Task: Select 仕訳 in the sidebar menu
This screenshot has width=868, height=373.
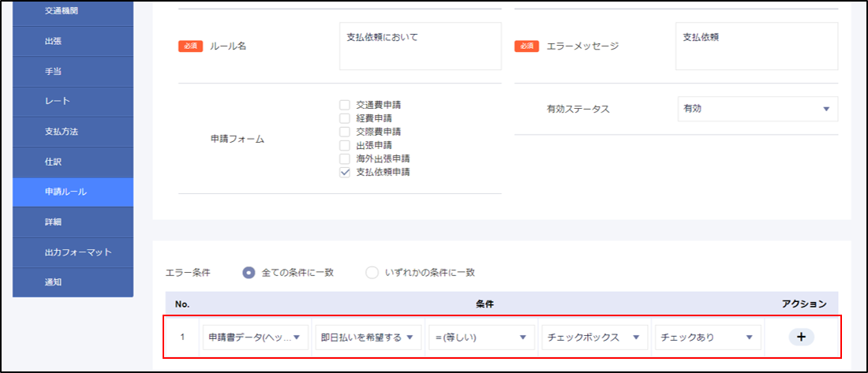Action: click(x=73, y=162)
